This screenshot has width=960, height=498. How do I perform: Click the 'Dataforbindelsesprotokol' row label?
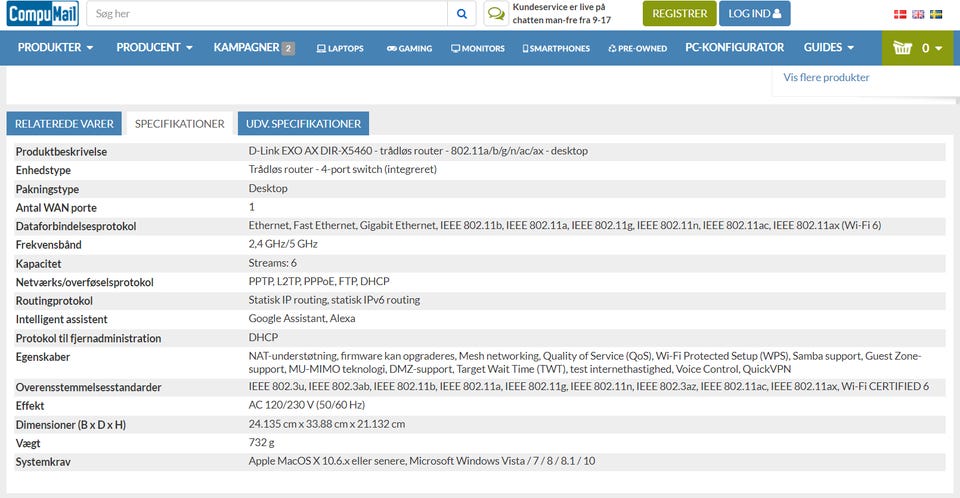[76, 226]
